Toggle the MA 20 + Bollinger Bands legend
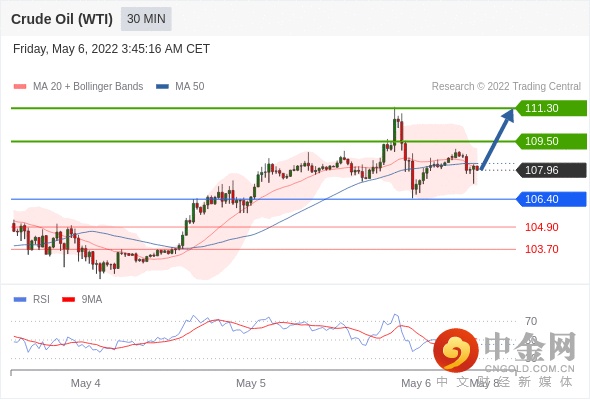Viewport: 590px width, 400px height. pos(78,87)
